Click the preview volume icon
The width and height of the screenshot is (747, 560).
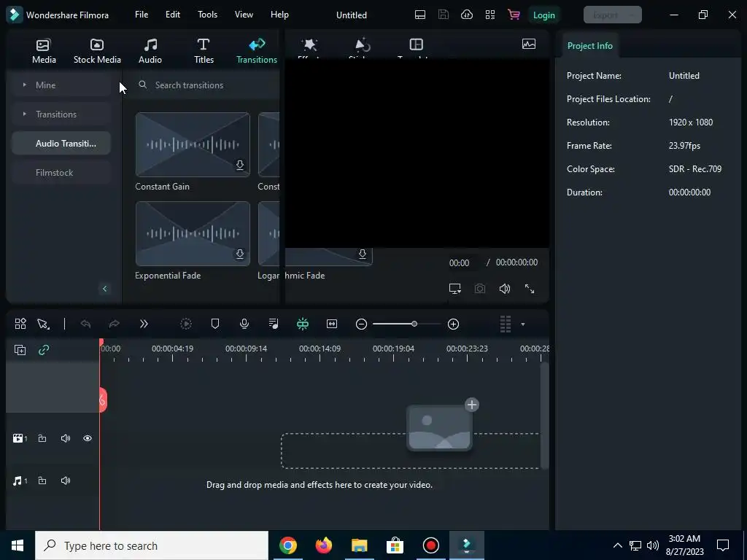click(x=505, y=289)
